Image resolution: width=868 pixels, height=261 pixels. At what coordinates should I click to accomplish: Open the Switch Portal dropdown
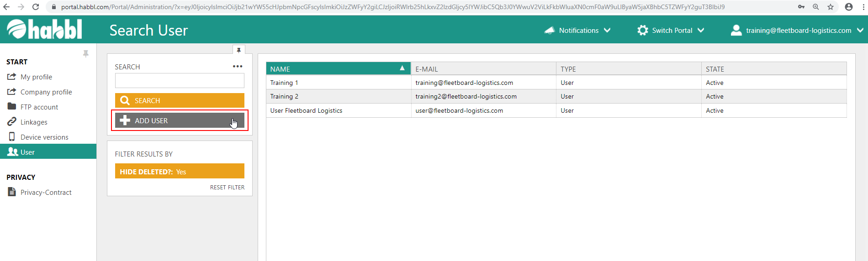(x=671, y=31)
